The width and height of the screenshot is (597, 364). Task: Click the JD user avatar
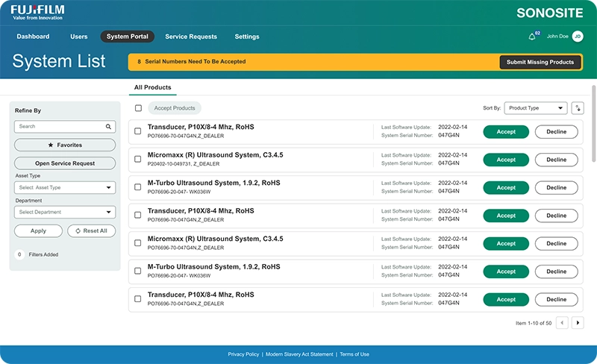point(578,37)
